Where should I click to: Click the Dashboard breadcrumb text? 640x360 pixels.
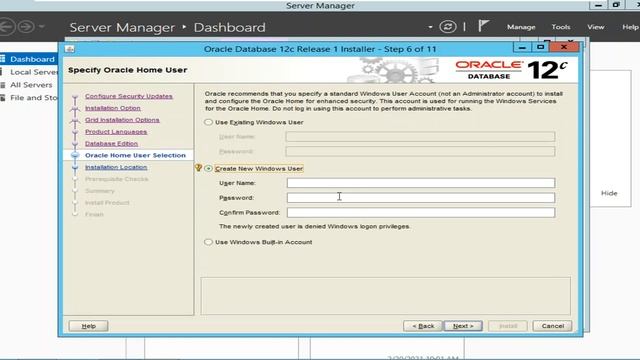[229, 27]
